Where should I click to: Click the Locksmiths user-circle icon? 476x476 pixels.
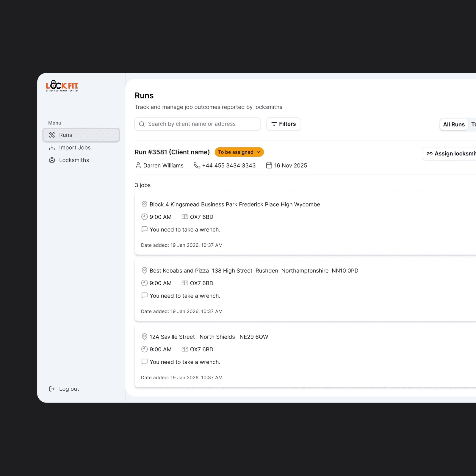52,160
